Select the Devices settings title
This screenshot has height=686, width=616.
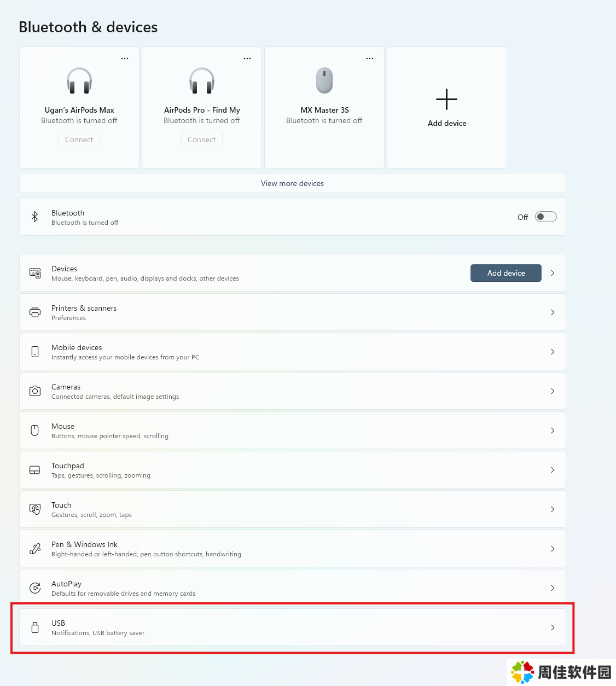coord(64,269)
